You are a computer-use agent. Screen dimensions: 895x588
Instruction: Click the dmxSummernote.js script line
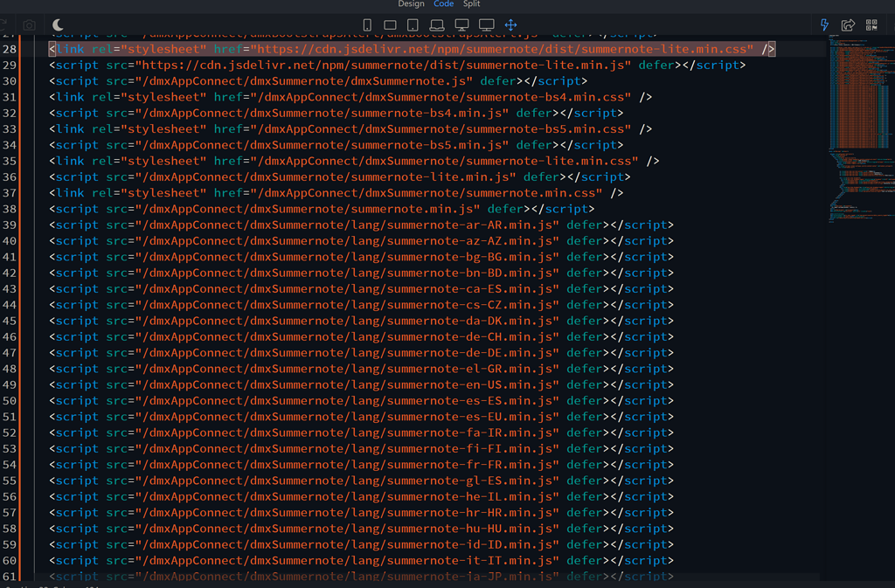(318, 81)
